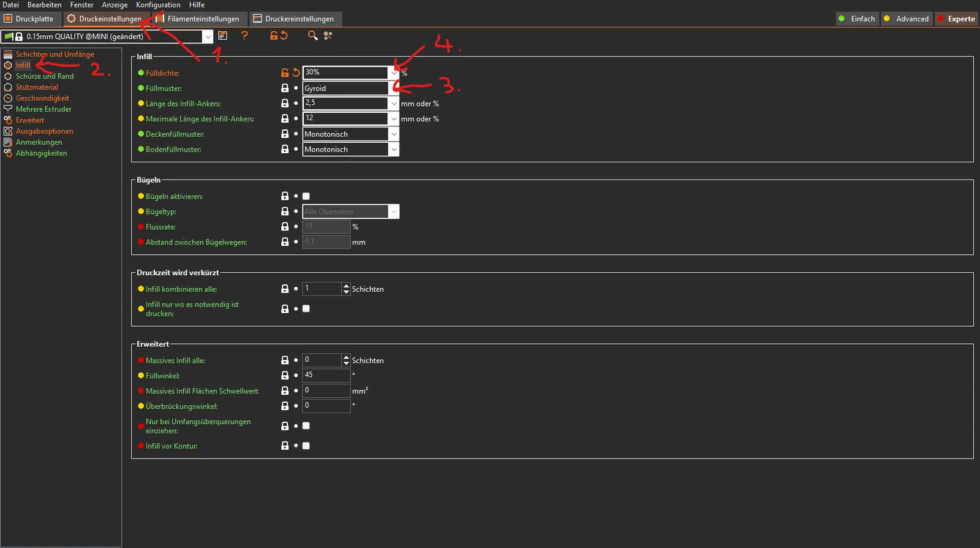Open the Bodenfüllmuster dropdown
This screenshot has height=548, width=980.
point(351,150)
